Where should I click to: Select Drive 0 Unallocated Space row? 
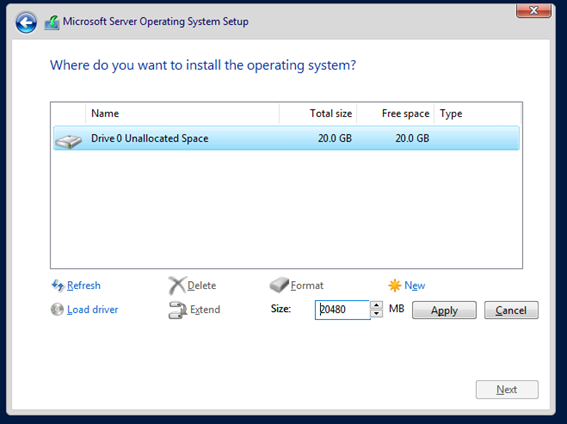(286, 138)
